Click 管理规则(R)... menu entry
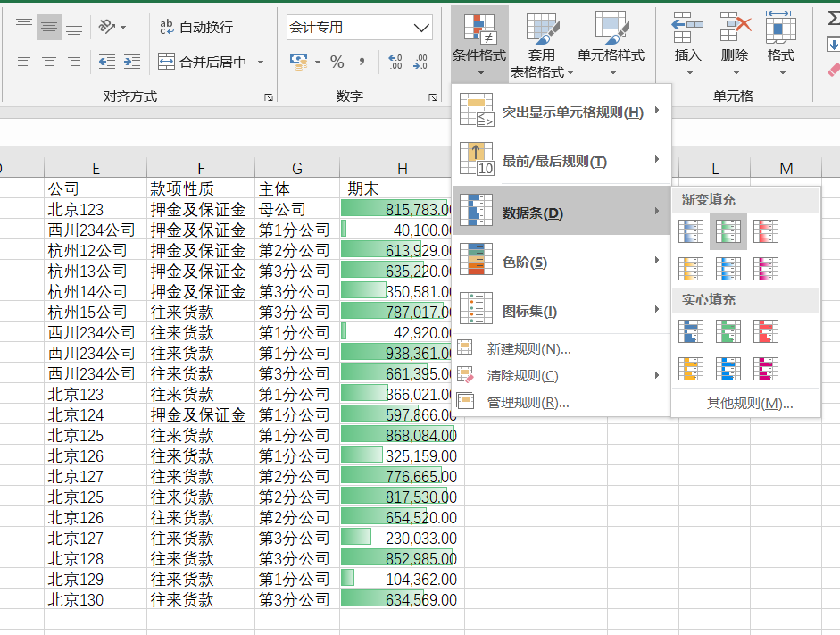This screenshot has width=840, height=635. [528, 403]
